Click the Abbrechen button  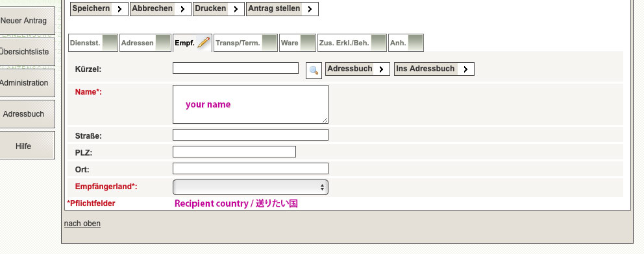(x=160, y=9)
